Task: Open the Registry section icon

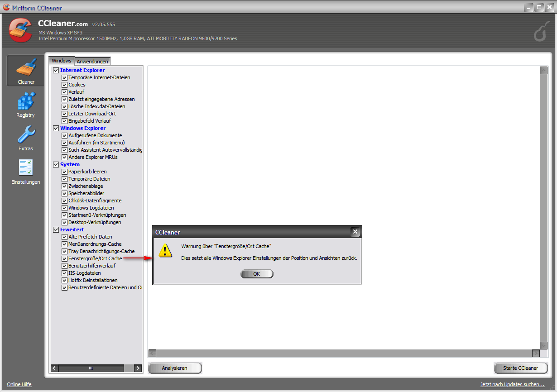Action: pyautogui.click(x=26, y=101)
